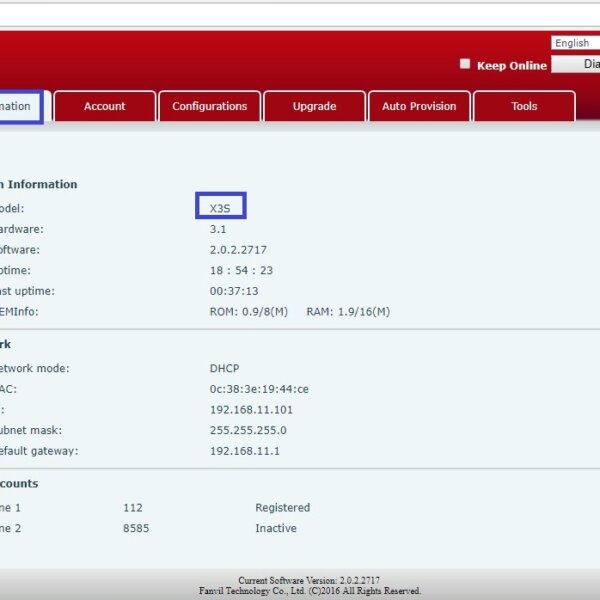Image resolution: width=600 pixels, height=600 pixels.
Task: Open the Configurations tab
Action: [209, 107]
